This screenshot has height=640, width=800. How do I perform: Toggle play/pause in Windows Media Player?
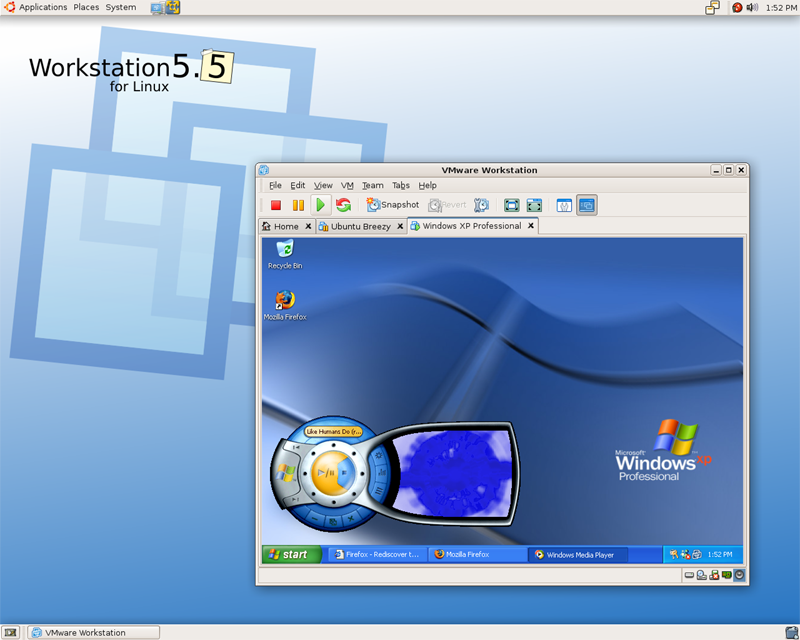326,473
